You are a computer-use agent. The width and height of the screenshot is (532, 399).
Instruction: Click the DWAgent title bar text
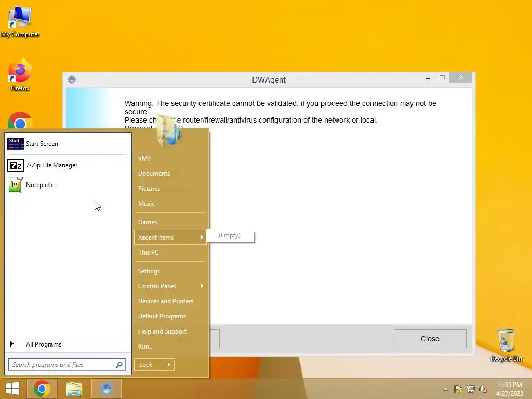[269, 79]
